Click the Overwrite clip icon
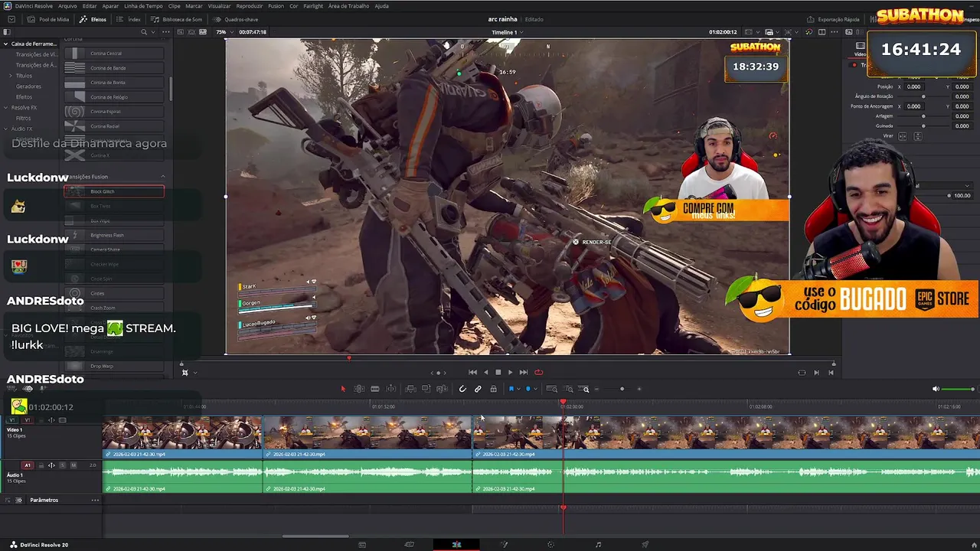Screen dimensions: 980x551 coord(426,389)
